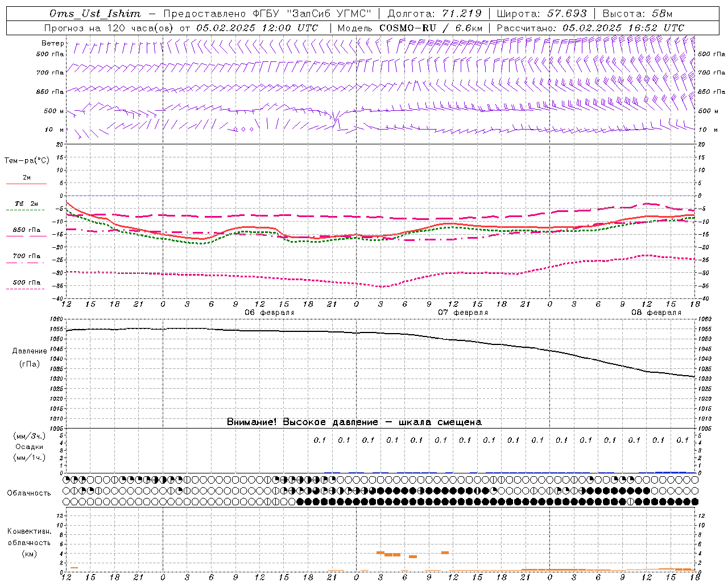Image resolution: width=728 pixels, height=582 pixels.
Task: Click the Давление (гПа) axis label
Action: click(x=30, y=357)
